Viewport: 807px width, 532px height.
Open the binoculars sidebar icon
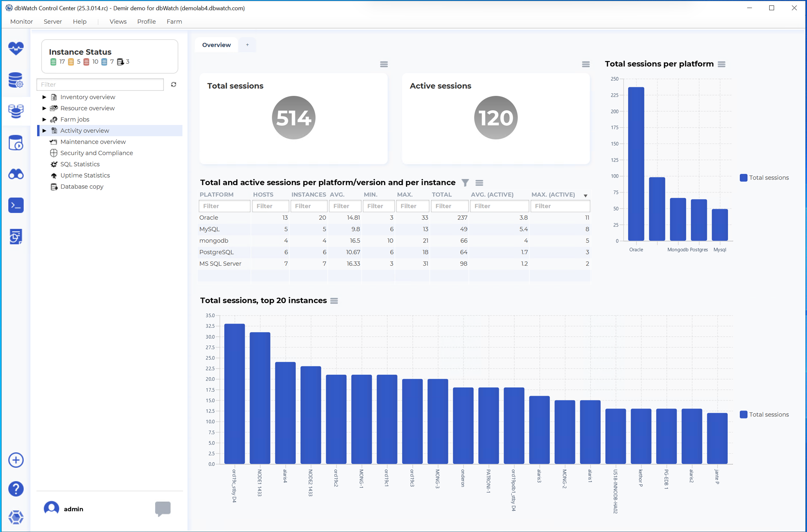(x=16, y=175)
